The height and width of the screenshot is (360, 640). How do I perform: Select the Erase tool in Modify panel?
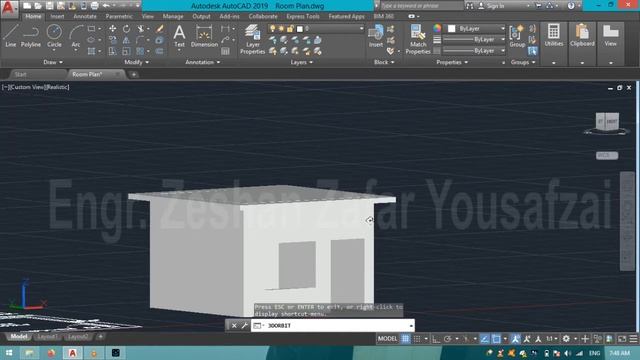click(x=159, y=29)
